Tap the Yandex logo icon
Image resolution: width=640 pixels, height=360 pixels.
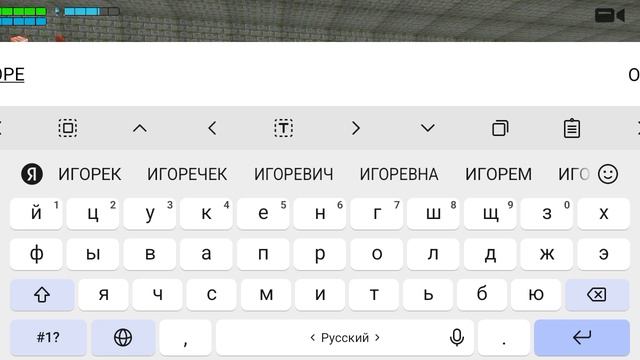32,174
